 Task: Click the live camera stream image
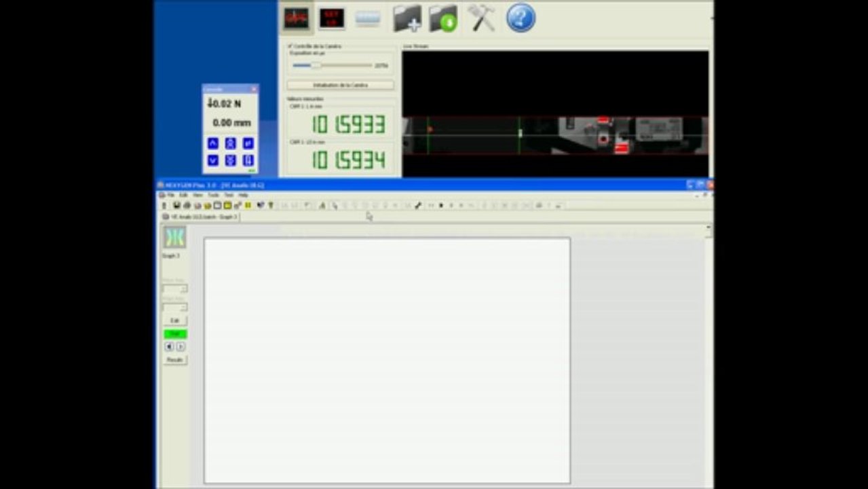555,113
